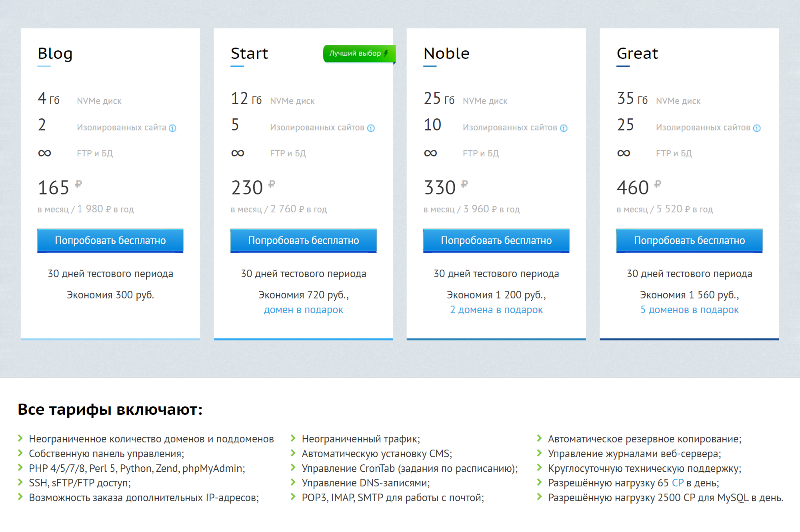The image size is (800, 532).
Task: Click 'Попробовать бесплатно' for Noble plan
Action: pyautogui.click(x=496, y=240)
